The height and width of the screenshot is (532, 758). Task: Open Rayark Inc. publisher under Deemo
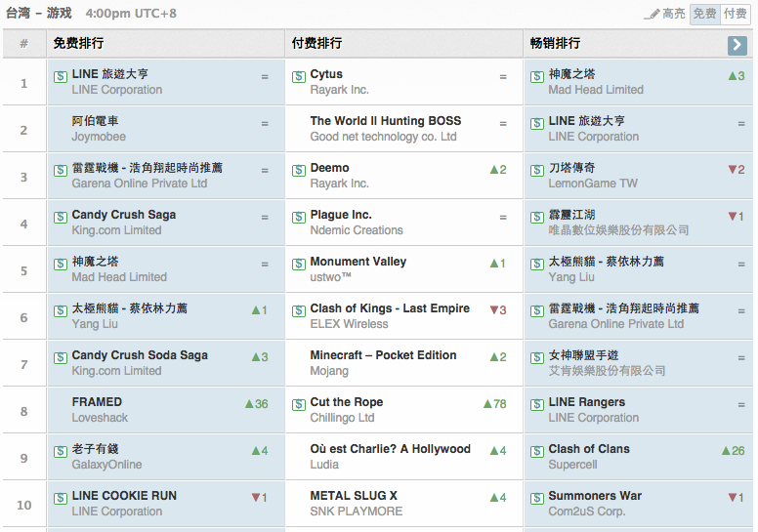[339, 184]
